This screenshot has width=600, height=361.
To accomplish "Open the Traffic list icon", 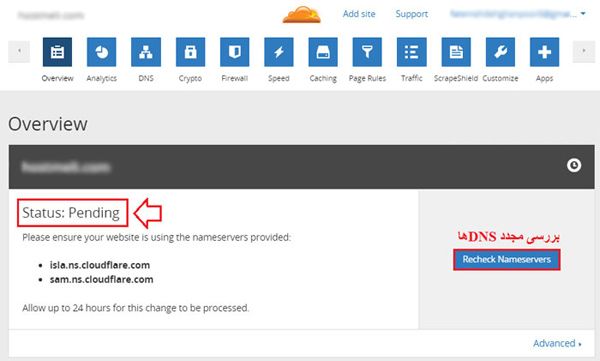I will (x=411, y=52).
